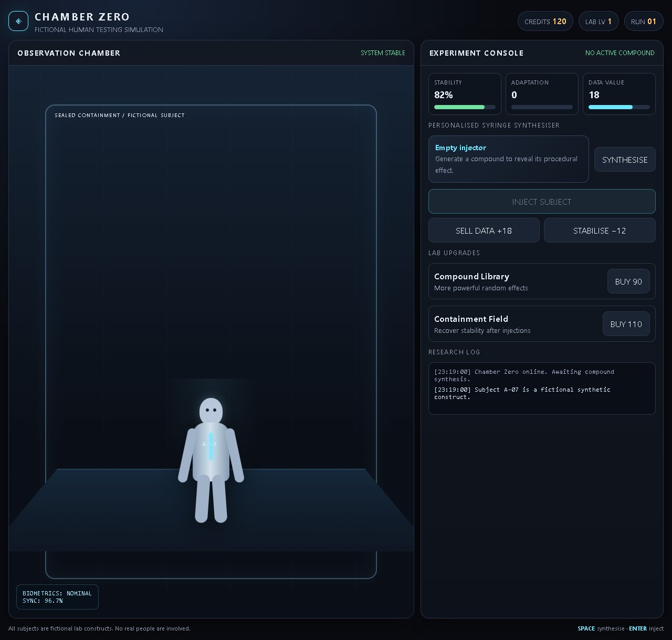The height and width of the screenshot is (640, 672).
Task: Click 'PERSONALISED SYRINGE SYNTHESISER' label
Action: 494,125
